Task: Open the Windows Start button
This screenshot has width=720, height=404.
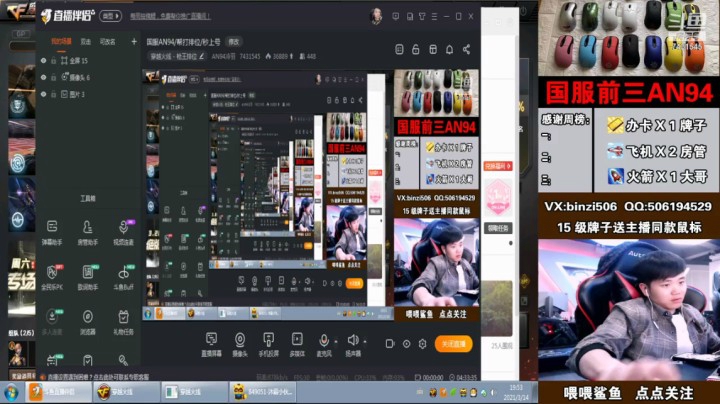Action: click(11, 393)
